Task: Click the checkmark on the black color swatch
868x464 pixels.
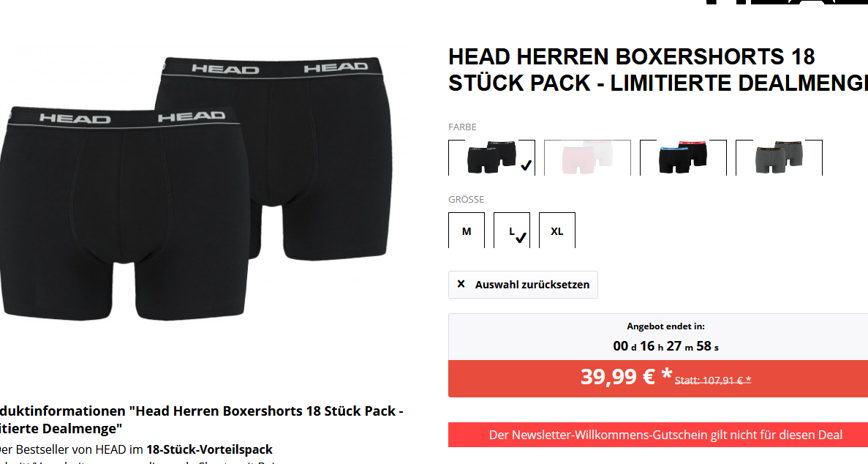Action: click(526, 165)
